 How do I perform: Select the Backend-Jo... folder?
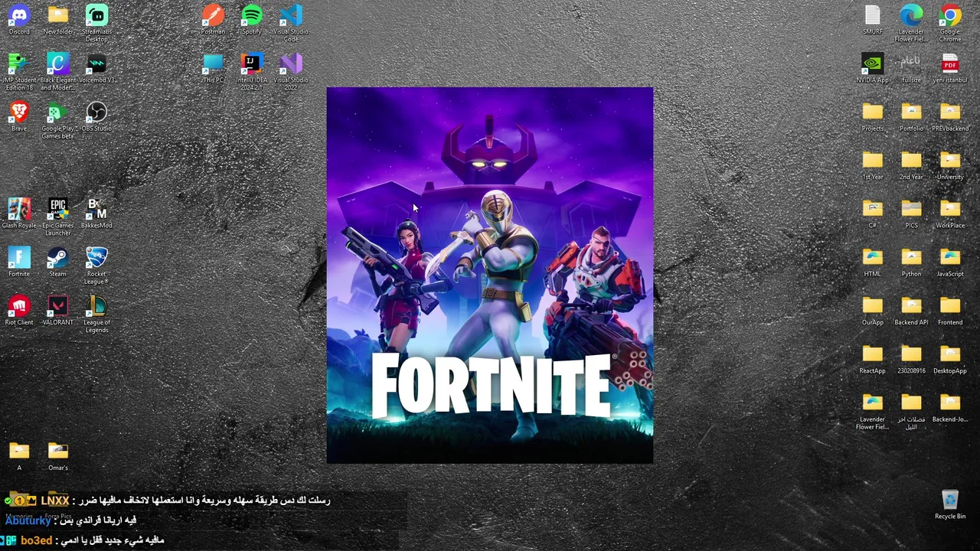(x=950, y=408)
